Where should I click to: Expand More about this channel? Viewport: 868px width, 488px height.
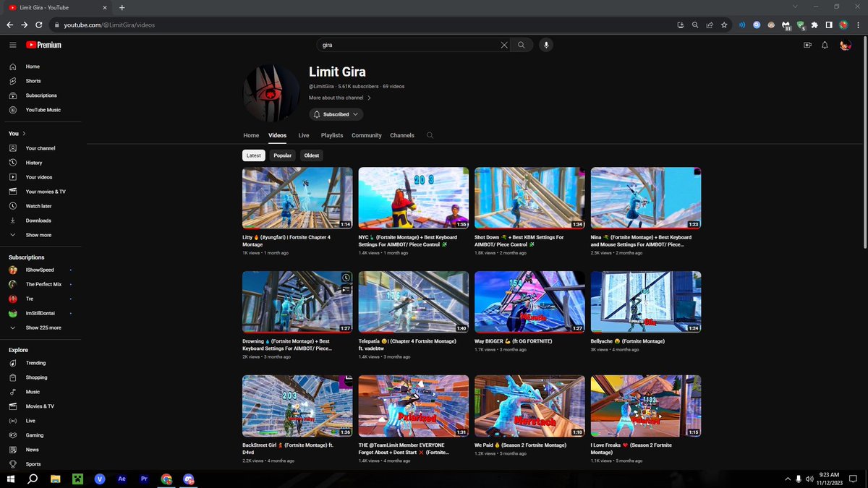point(340,98)
